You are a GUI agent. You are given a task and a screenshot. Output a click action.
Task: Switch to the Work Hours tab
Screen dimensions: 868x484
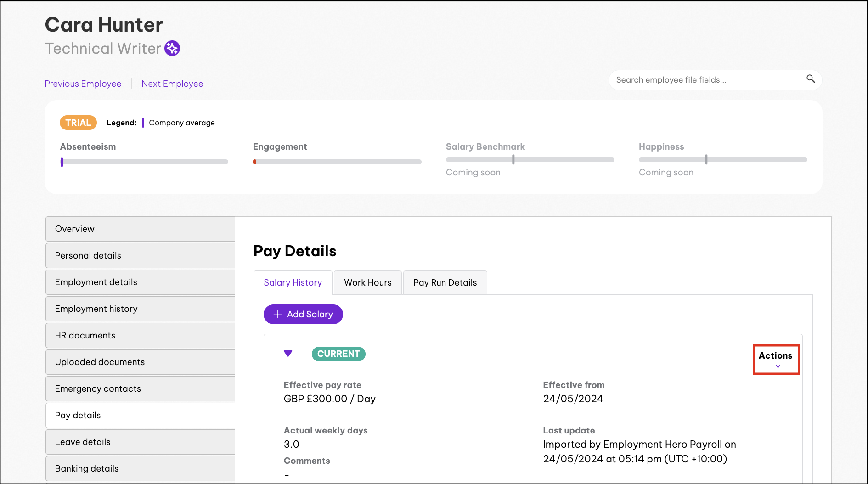(367, 282)
